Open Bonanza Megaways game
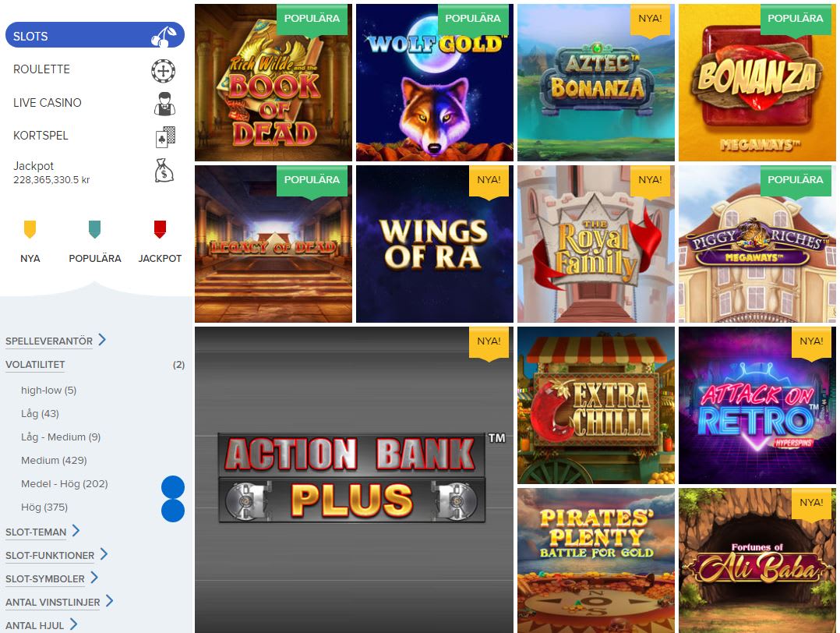This screenshot has width=840, height=633. pyautogui.click(x=757, y=83)
